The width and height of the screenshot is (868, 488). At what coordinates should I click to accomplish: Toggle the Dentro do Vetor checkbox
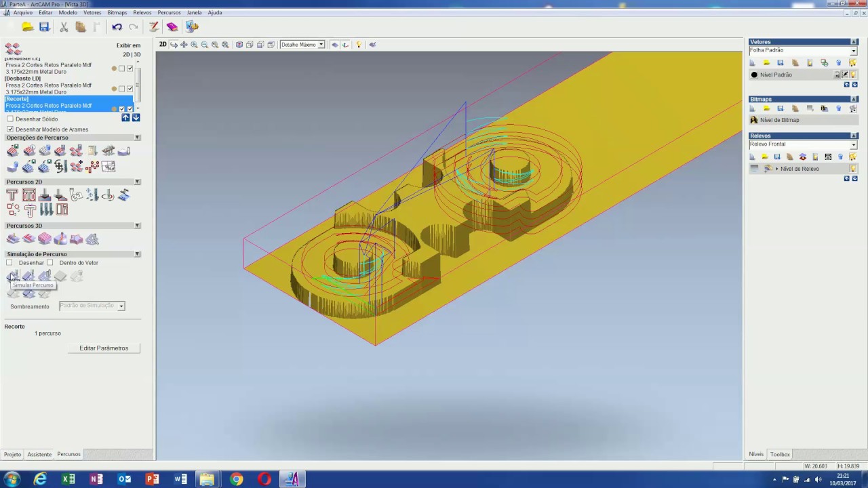pos(50,262)
